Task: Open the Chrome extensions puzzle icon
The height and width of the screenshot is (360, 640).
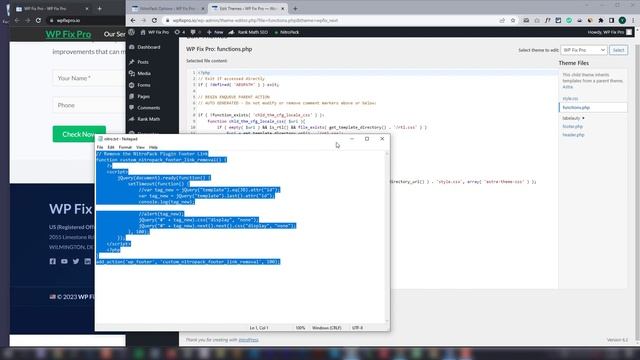Action: pyautogui.click(x=601, y=20)
